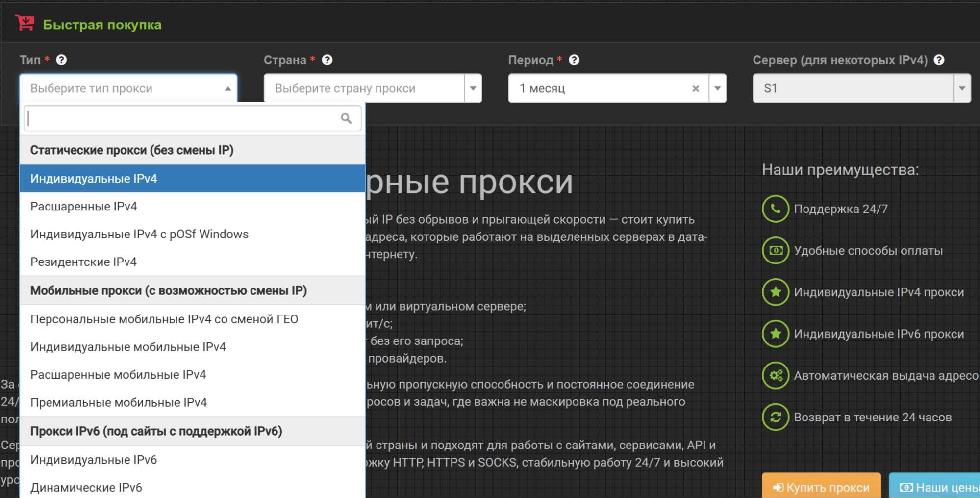The image size is (980, 498).
Task: Click the star icon for Индивидуальные IPv6 прокси
Action: pyautogui.click(x=775, y=334)
